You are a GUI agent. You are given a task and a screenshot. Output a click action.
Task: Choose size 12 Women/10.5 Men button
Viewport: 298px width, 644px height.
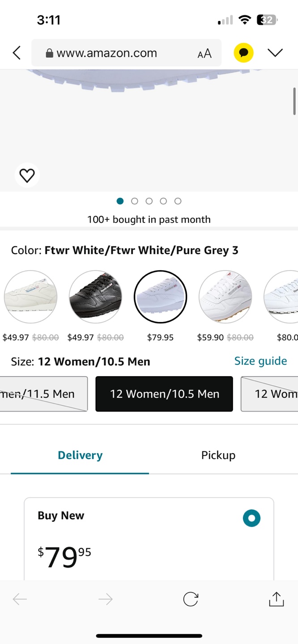(x=164, y=394)
